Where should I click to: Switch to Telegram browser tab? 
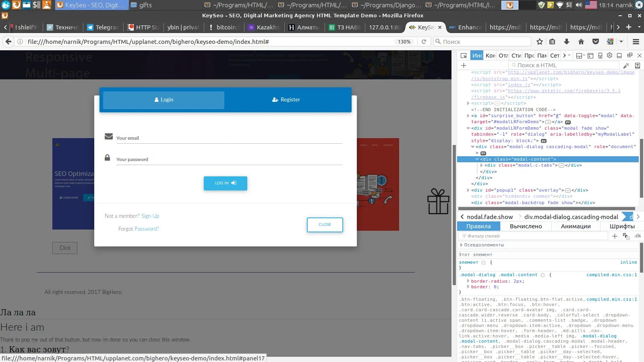pos(103,27)
